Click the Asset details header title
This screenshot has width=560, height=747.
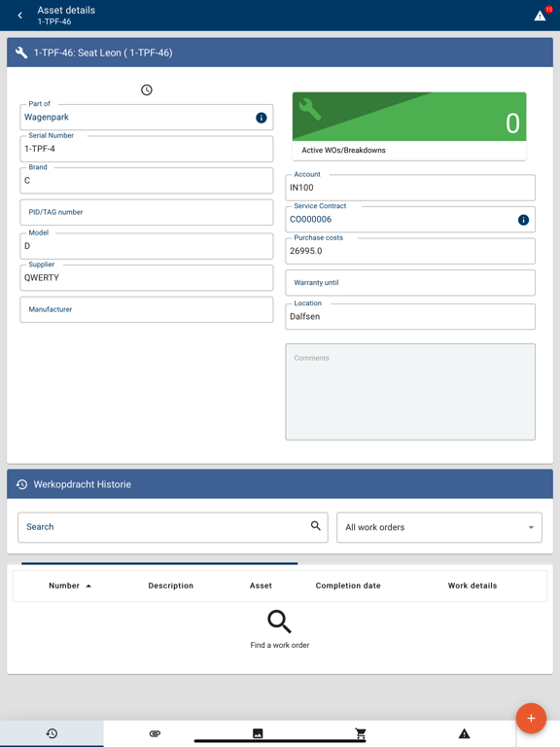click(66, 10)
